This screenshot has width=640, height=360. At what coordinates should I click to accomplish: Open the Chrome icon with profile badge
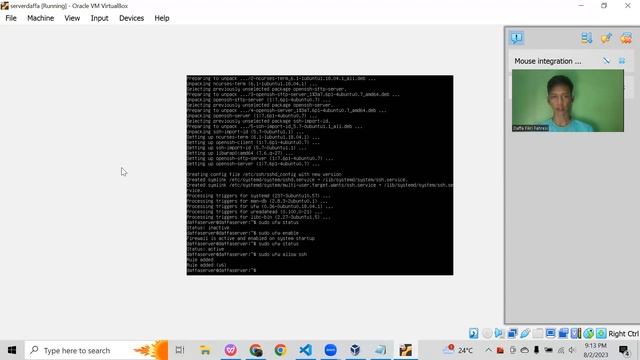(256, 350)
